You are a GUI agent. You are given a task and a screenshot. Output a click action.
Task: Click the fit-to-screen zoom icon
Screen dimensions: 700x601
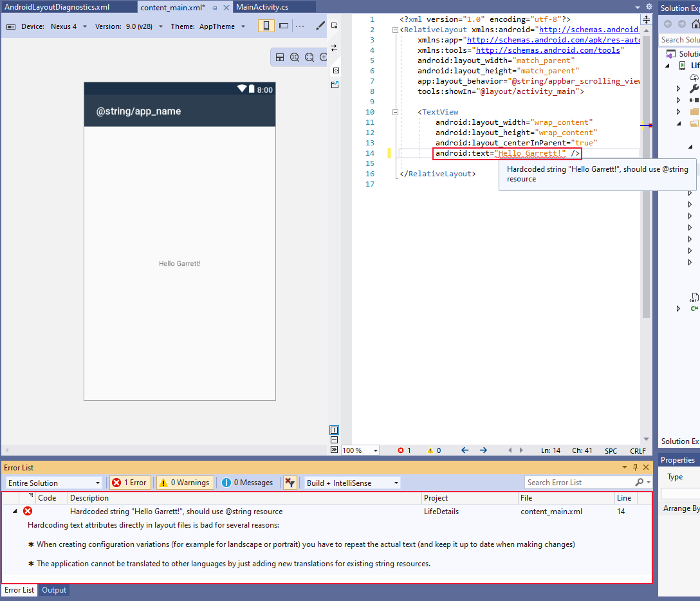point(309,57)
